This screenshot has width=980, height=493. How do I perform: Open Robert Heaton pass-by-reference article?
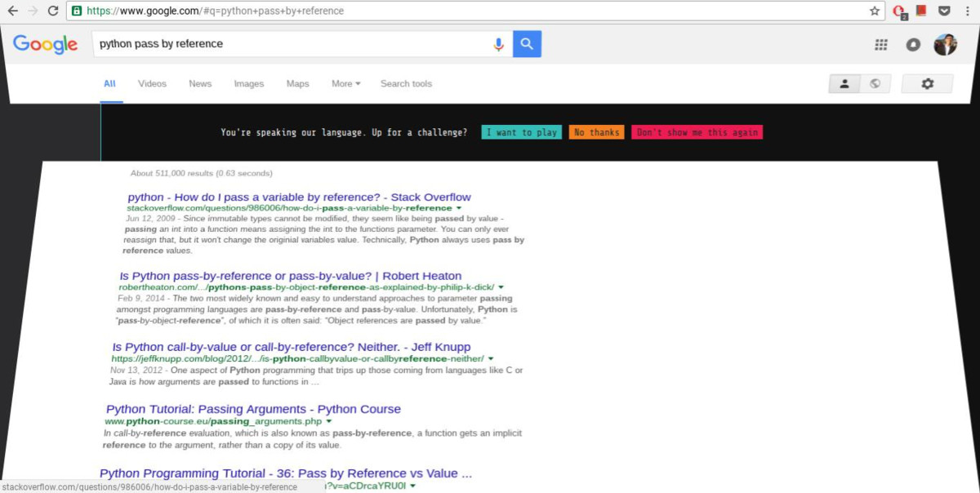(291, 276)
